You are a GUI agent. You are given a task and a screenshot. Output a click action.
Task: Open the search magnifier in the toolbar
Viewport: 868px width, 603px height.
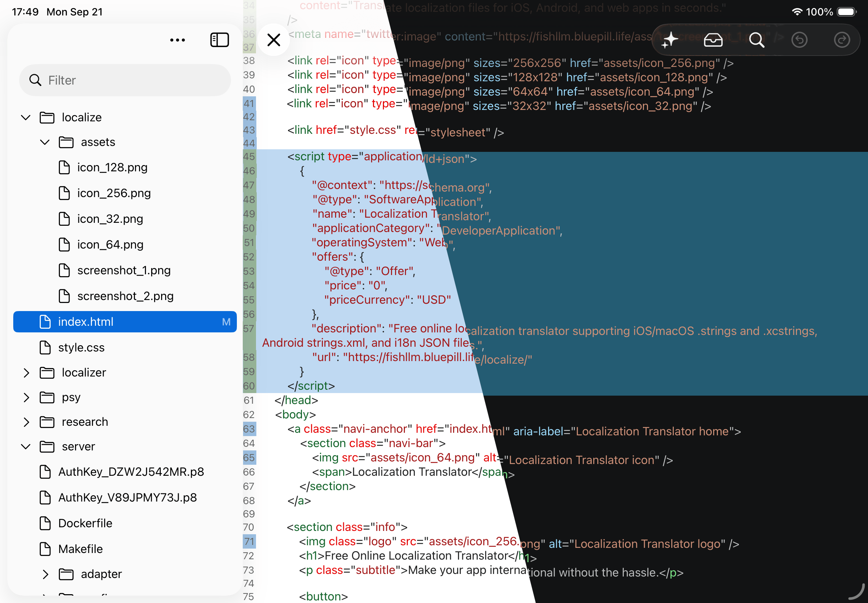(x=757, y=40)
